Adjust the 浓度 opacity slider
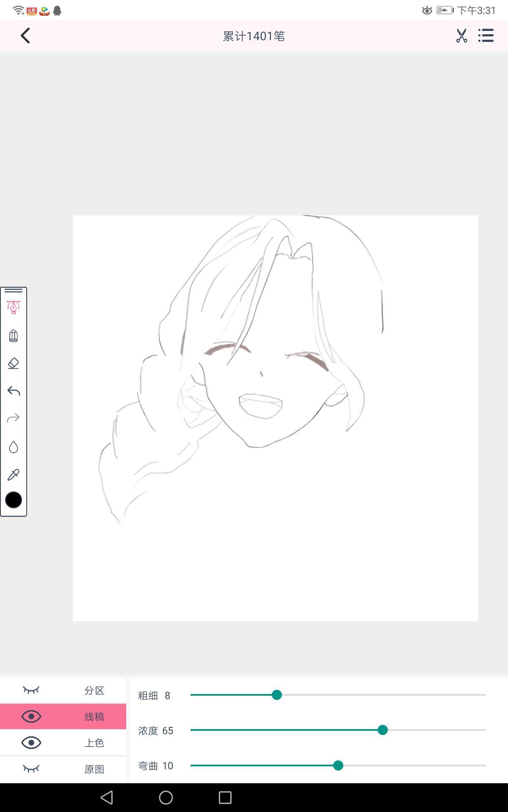 [x=383, y=730]
